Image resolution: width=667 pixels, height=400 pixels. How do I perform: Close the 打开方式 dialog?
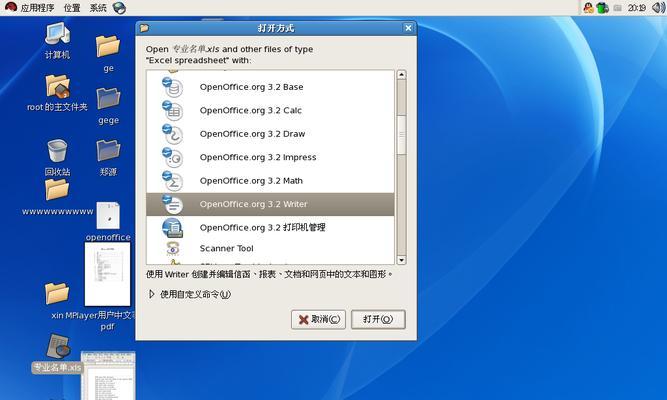408,28
